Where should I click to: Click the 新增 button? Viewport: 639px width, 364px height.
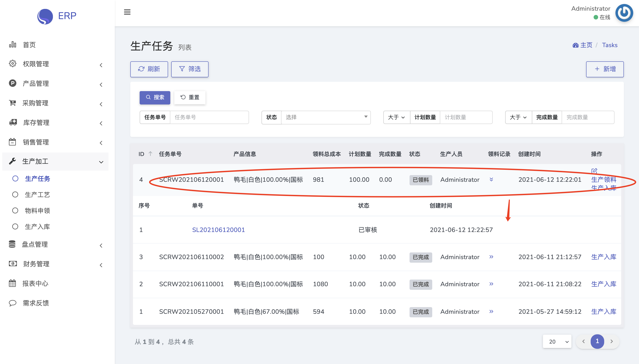(605, 69)
